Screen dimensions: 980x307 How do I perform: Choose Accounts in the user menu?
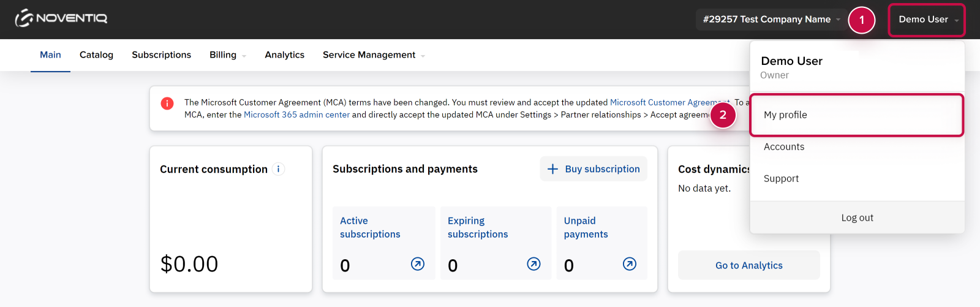[x=784, y=147]
